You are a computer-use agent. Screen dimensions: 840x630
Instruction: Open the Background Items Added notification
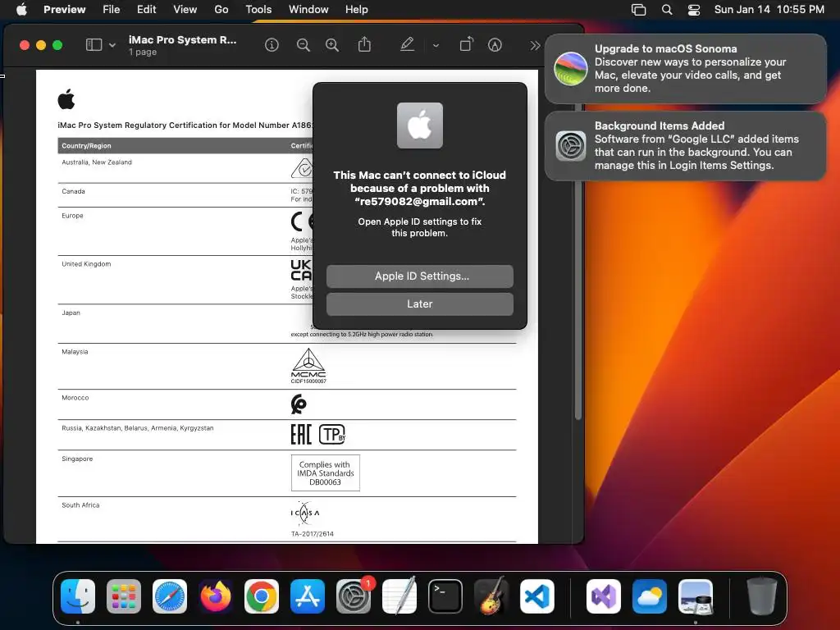coord(686,146)
